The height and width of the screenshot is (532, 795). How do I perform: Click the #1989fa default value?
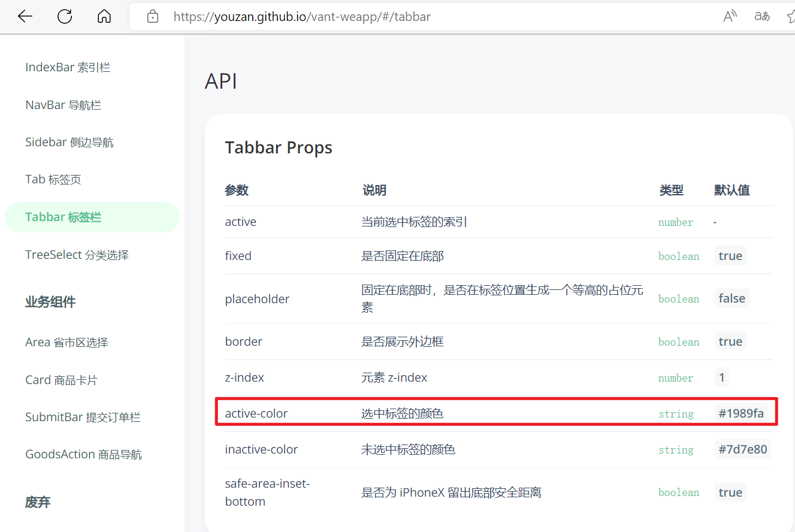pyautogui.click(x=741, y=413)
